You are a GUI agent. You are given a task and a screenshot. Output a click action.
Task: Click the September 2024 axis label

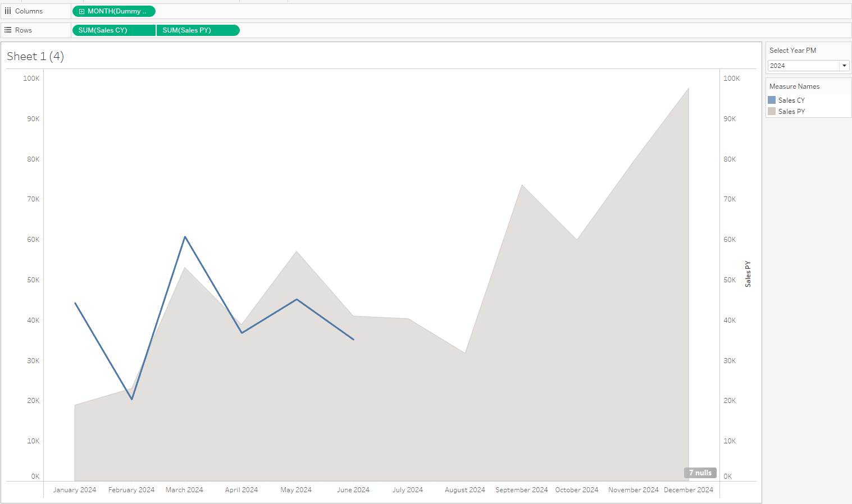[x=522, y=490]
